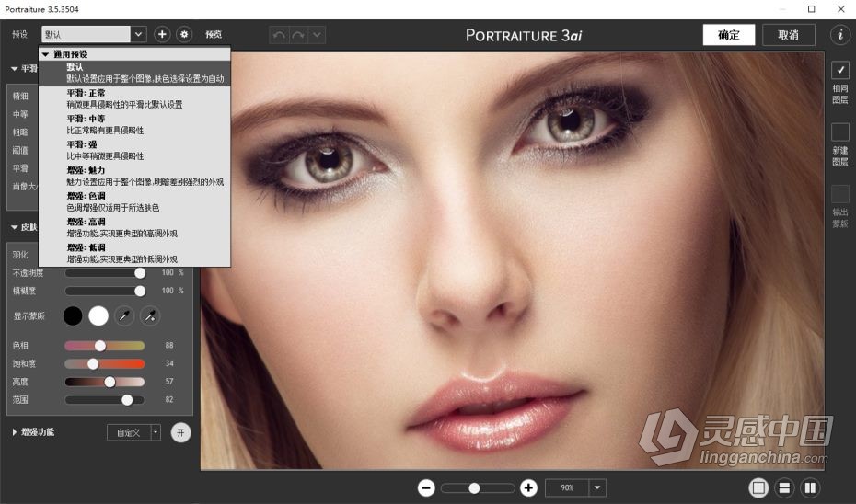Select the 增强: 色调 preset
The height and width of the screenshot is (504, 856).
134,201
